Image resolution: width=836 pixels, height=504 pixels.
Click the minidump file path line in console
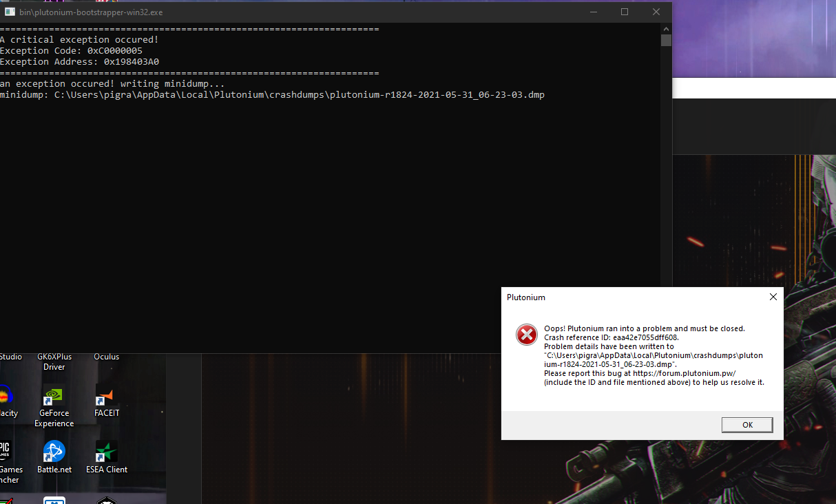[272, 95]
